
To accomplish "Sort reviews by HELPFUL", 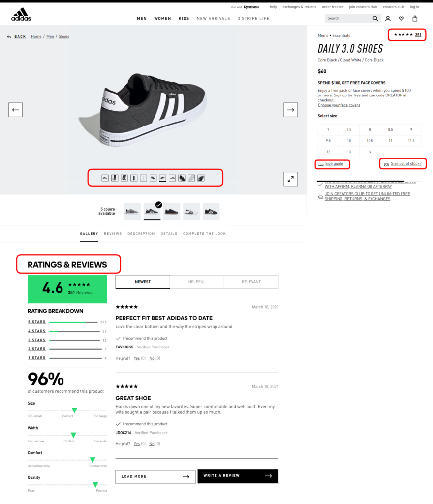I will [197, 282].
